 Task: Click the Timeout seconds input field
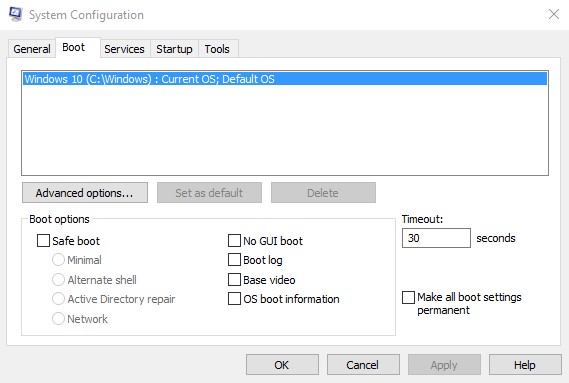click(x=436, y=238)
